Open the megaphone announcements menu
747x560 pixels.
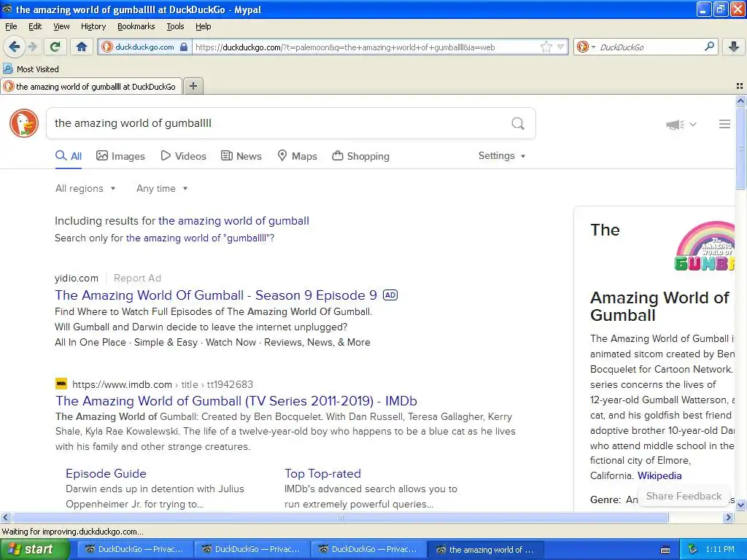(681, 125)
